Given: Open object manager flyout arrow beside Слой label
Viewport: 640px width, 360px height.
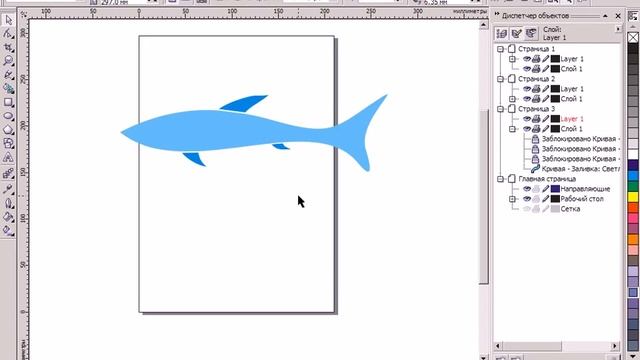Looking at the screenshot, I should click(x=618, y=29).
